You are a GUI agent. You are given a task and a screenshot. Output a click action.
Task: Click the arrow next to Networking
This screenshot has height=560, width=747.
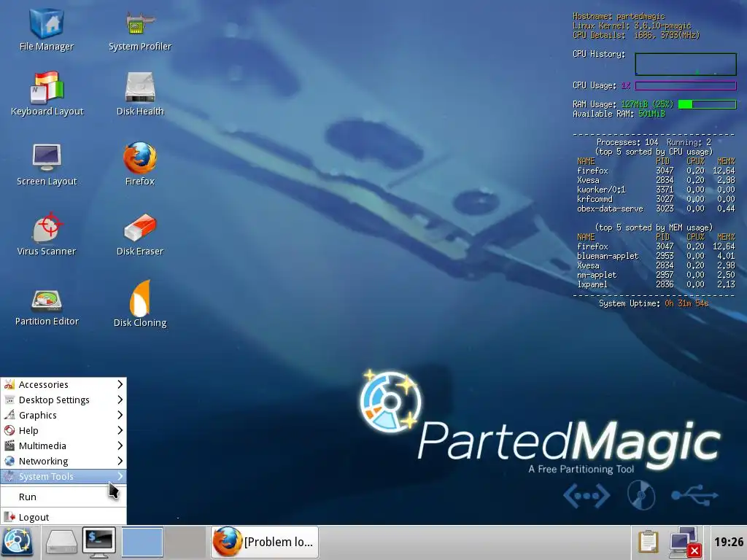(120, 461)
